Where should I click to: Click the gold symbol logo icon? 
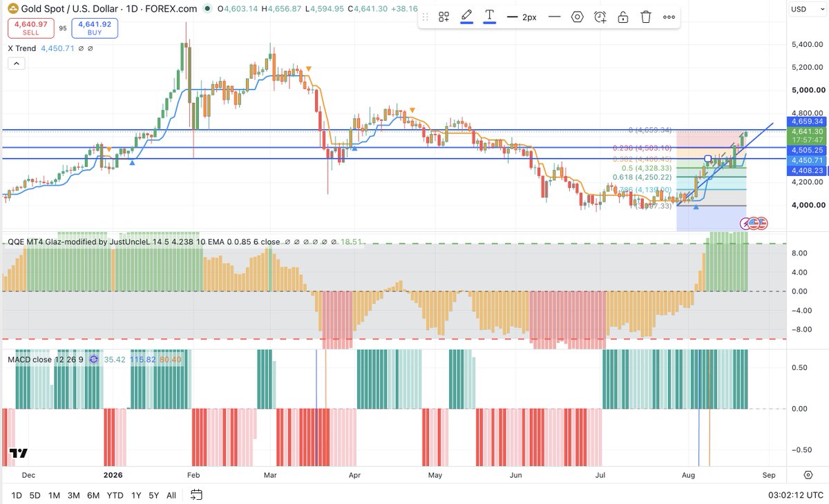coord(12,9)
